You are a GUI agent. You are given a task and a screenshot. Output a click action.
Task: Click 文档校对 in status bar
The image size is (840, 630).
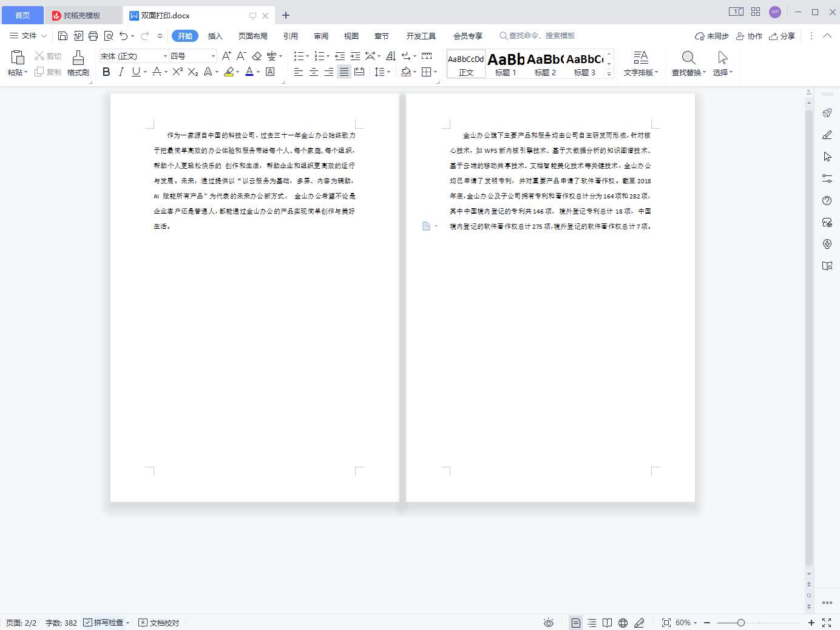point(159,623)
